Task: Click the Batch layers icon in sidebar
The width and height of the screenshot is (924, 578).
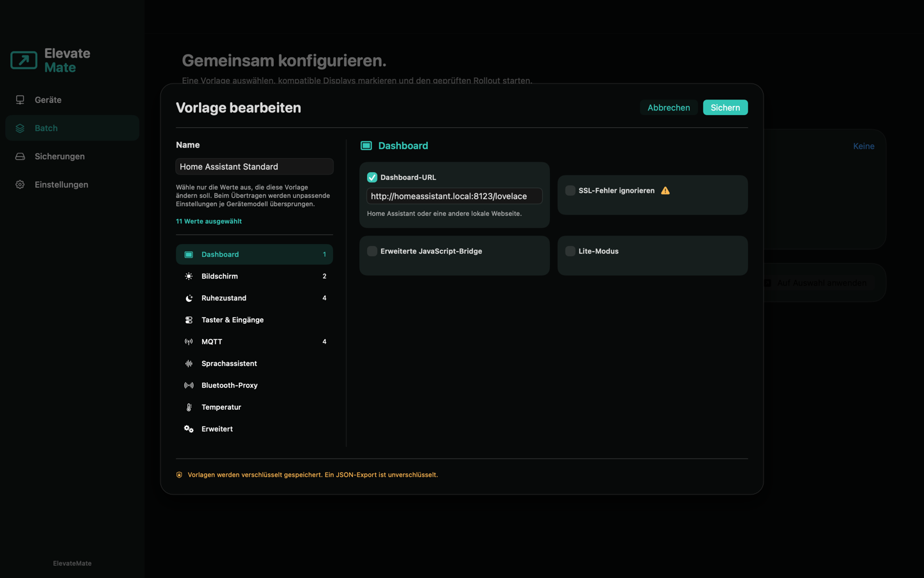Action: (x=20, y=128)
